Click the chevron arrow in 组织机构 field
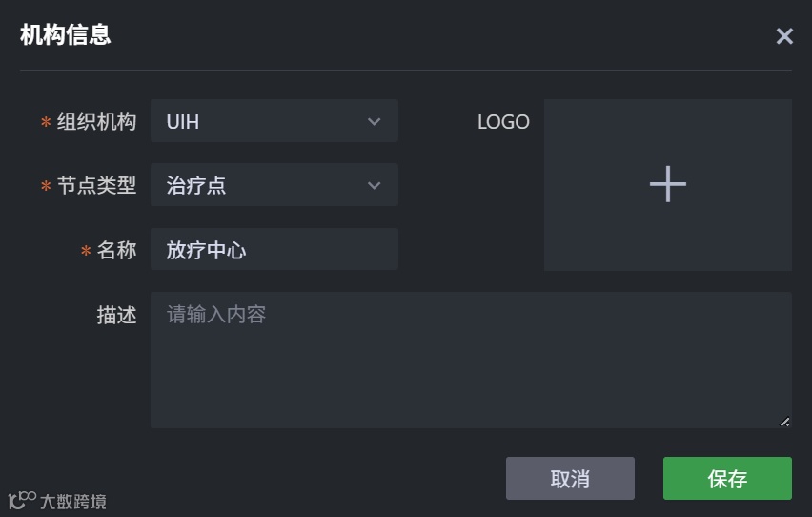This screenshot has width=812, height=517. 374,122
